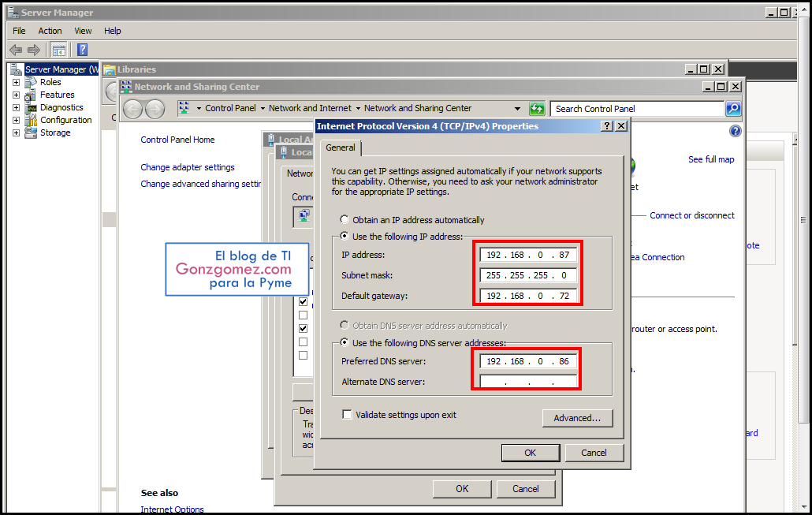Click OK in IPv4 Properties dialog
Image resolution: width=812 pixels, height=515 pixels.
click(531, 453)
